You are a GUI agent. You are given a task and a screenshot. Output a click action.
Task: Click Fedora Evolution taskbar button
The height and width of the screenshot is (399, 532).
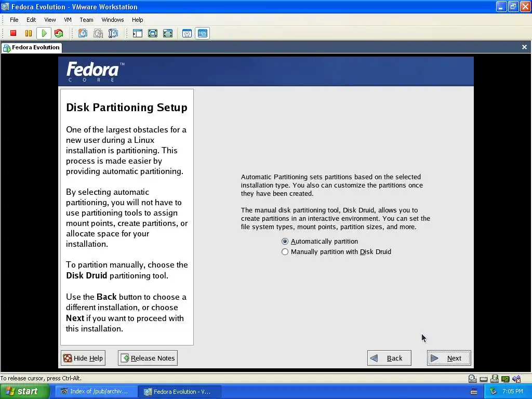coord(180,392)
